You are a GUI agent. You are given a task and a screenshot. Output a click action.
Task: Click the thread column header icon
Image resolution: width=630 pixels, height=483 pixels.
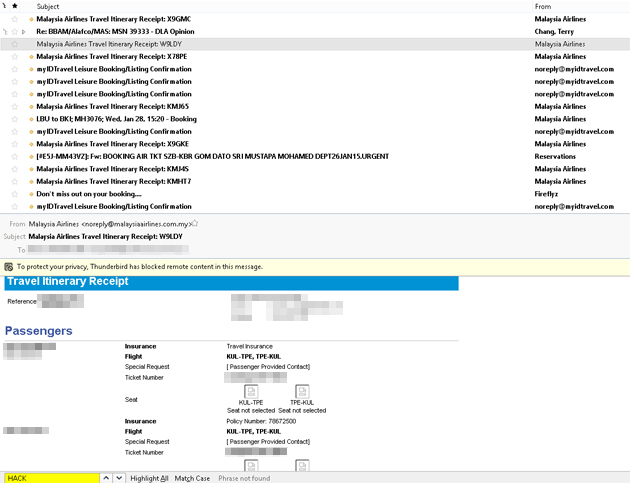(x=5, y=6)
